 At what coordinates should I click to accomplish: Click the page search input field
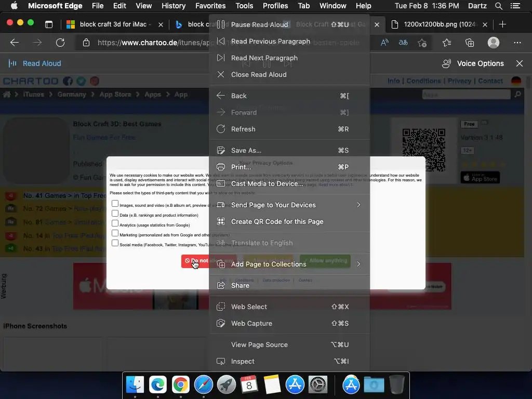click(466, 95)
